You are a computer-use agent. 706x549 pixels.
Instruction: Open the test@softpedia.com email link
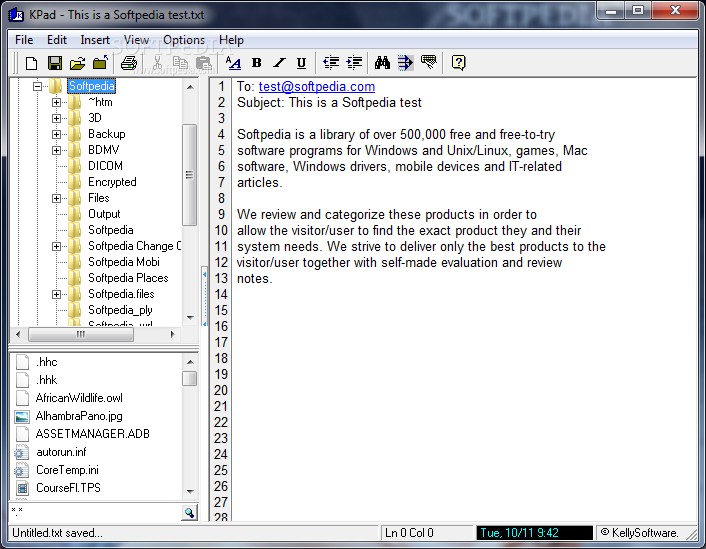(x=317, y=86)
